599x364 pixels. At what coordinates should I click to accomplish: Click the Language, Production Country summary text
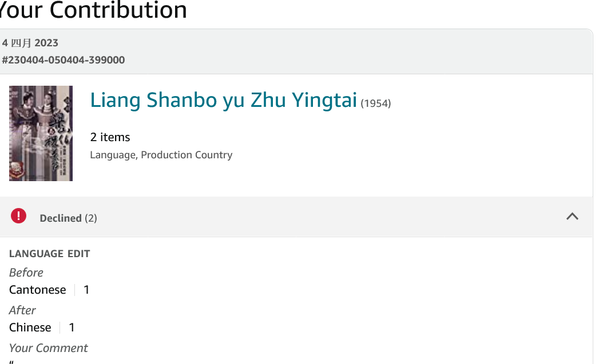coord(161,155)
